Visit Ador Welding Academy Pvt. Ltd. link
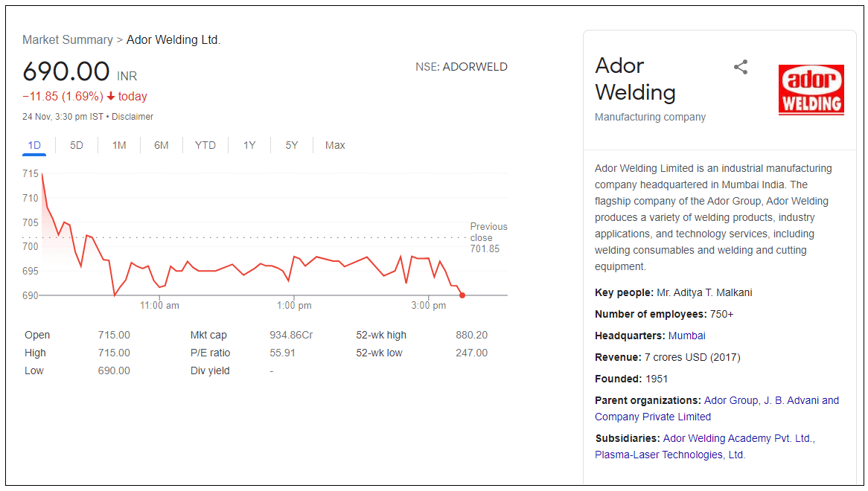The height and width of the screenshot is (491, 868). click(x=737, y=438)
